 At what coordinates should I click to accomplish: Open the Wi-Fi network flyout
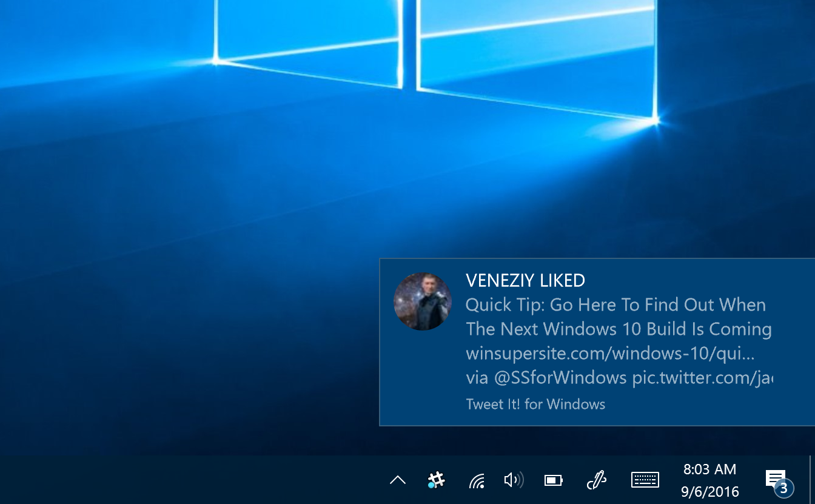477,481
